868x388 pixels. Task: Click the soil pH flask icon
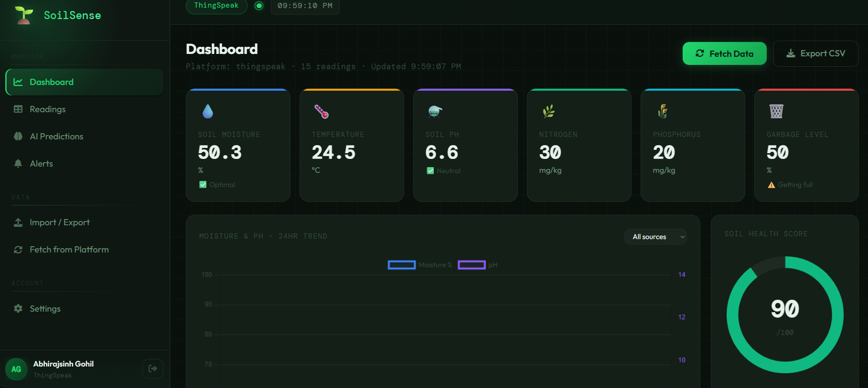435,111
